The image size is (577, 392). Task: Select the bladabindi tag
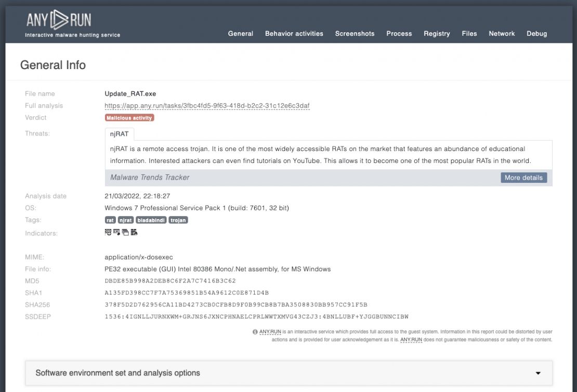151,220
